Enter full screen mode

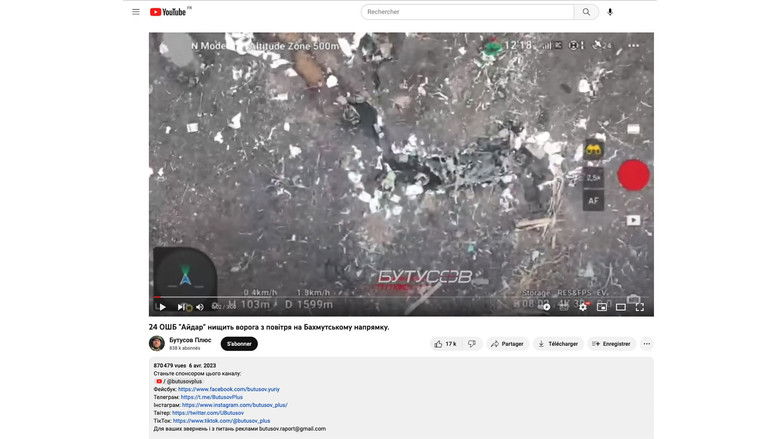[640, 307]
